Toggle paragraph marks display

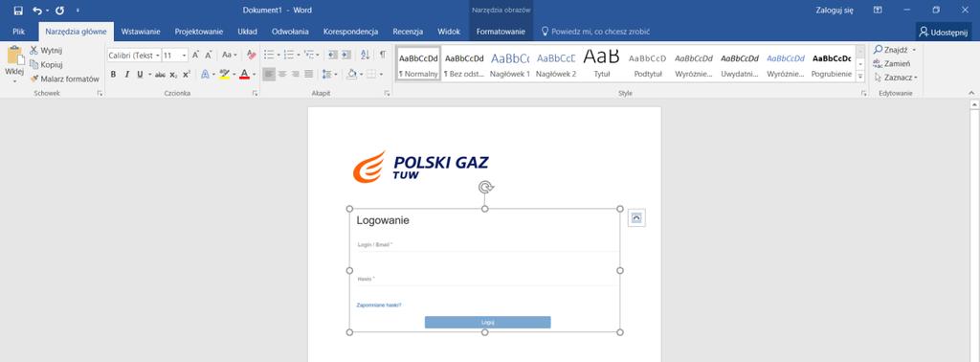383,55
